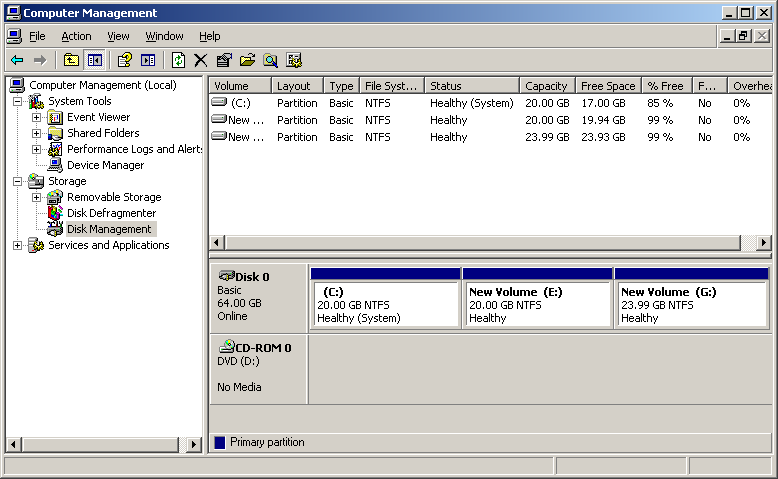The image size is (778, 479).
Task: Sort by the Capacity column header
Action: point(547,86)
